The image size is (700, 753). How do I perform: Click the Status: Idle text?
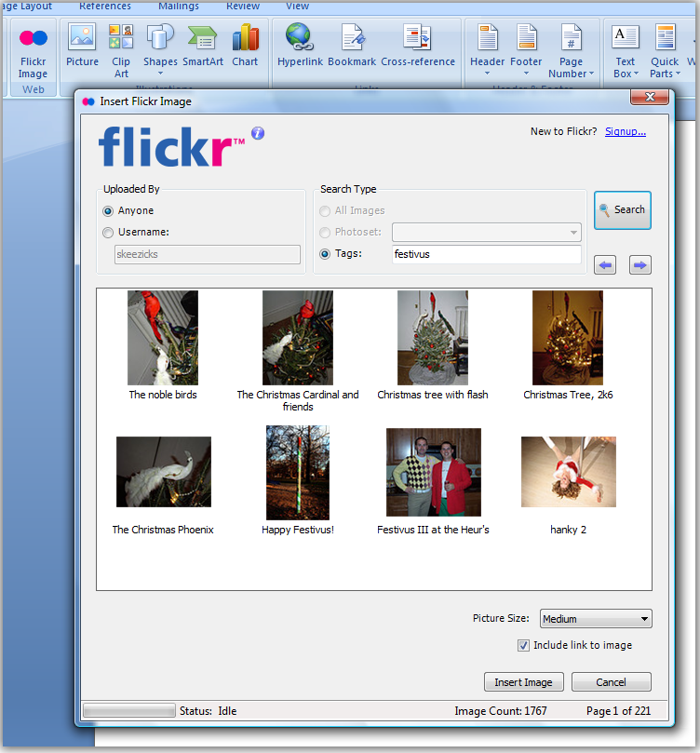208,711
